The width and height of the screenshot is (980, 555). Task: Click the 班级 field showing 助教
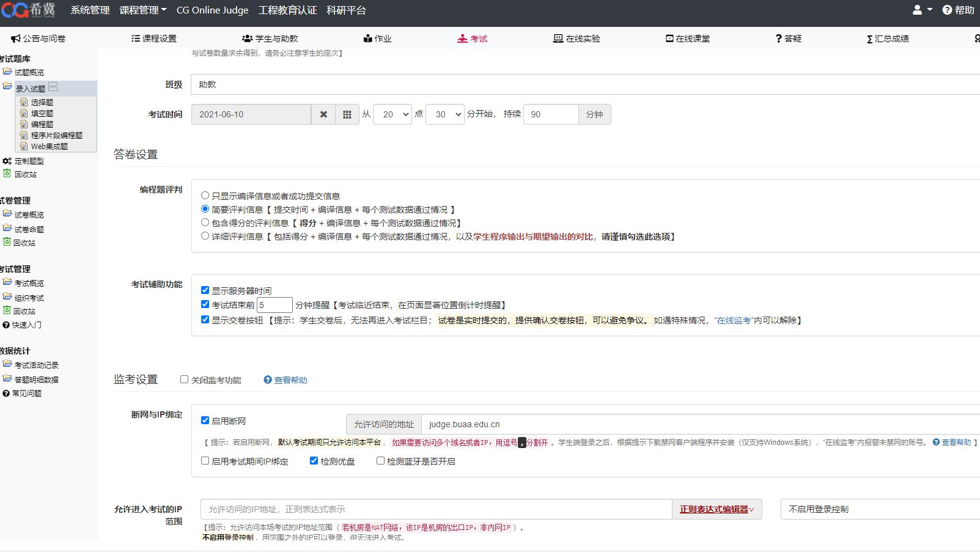(x=586, y=84)
